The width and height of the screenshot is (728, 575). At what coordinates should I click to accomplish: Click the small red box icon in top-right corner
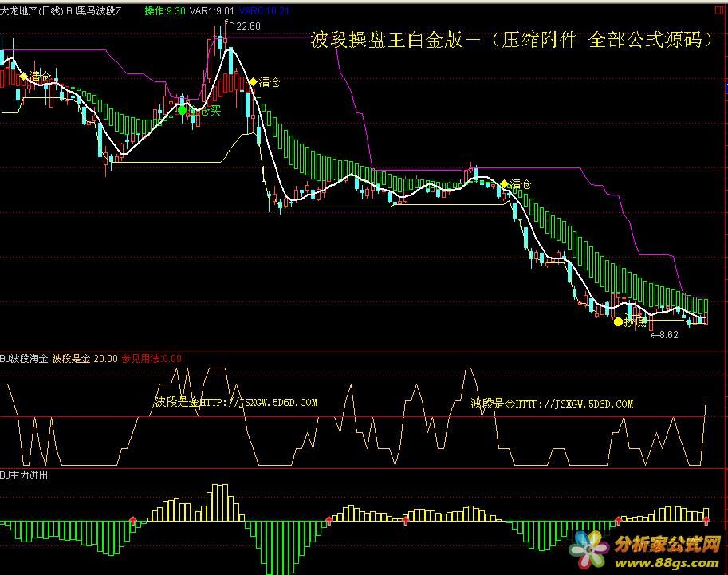coord(718,10)
